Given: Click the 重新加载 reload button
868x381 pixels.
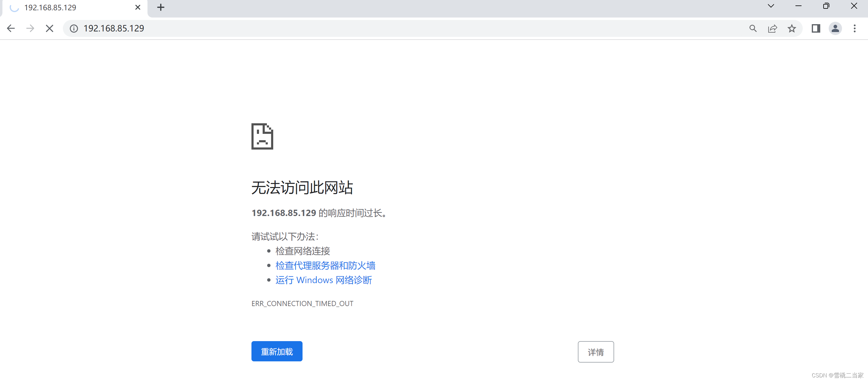Looking at the screenshot, I should click(277, 351).
